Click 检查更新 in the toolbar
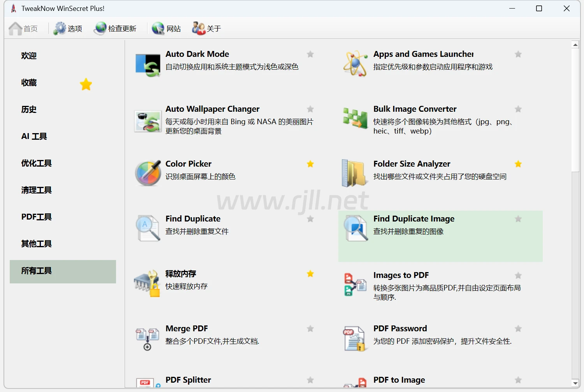The width and height of the screenshot is (584, 392). (115, 28)
